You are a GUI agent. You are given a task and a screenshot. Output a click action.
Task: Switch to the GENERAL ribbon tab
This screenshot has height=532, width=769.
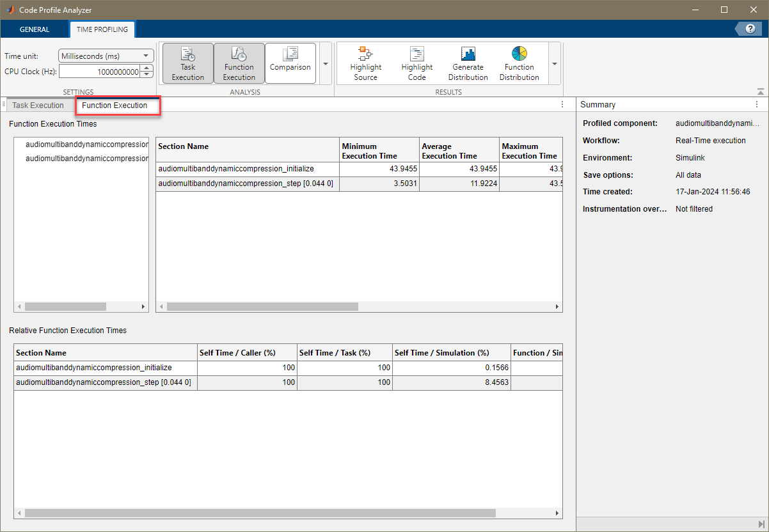[x=35, y=29]
